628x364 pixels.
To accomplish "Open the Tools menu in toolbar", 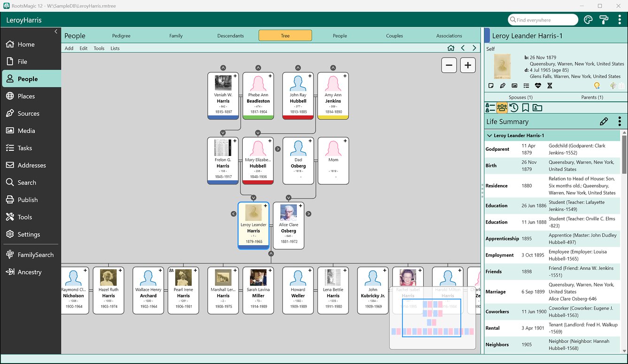I will [99, 48].
